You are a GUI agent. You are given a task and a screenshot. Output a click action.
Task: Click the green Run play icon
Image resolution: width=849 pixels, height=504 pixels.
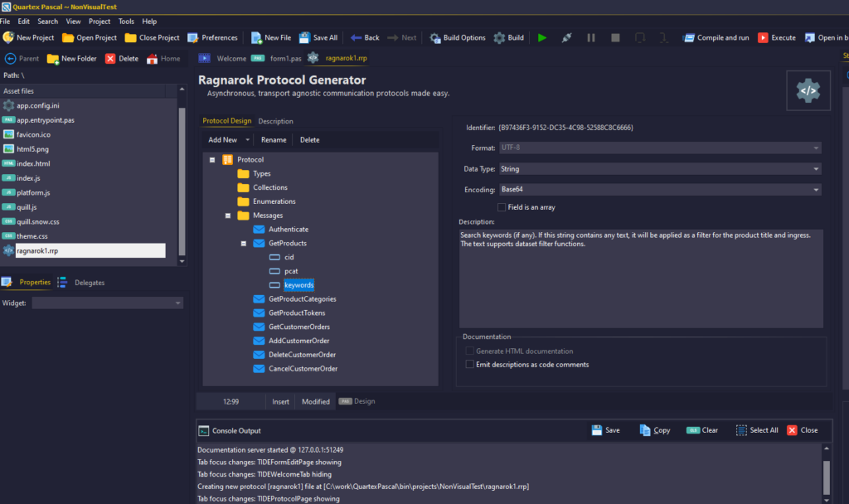pyautogui.click(x=542, y=37)
